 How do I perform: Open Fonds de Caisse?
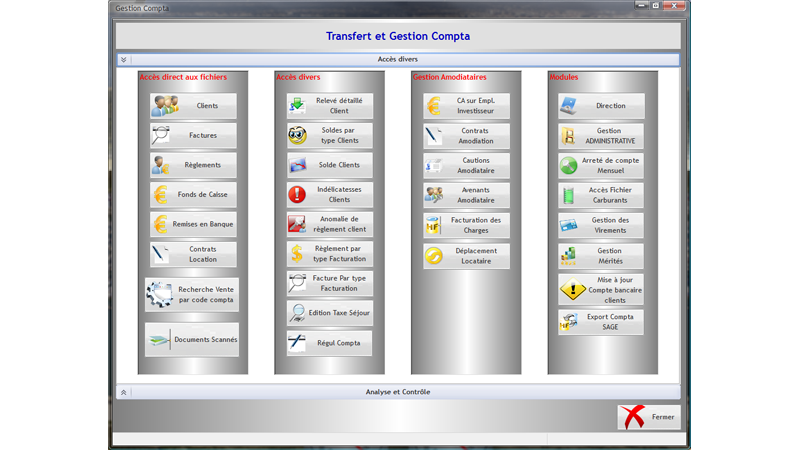[x=193, y=194]
